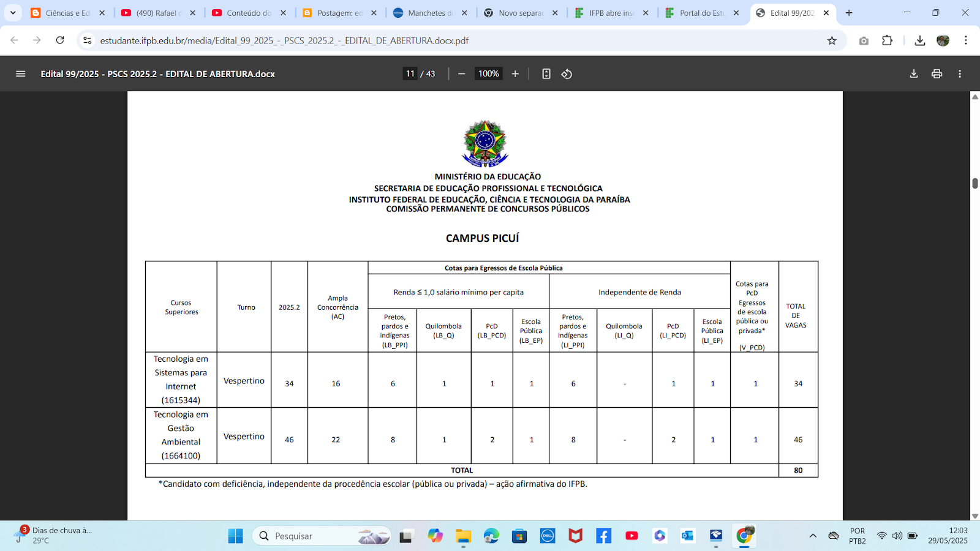Go forward to the next page
The width and height of the screenshot is (980, 551).
pos(37,40)
